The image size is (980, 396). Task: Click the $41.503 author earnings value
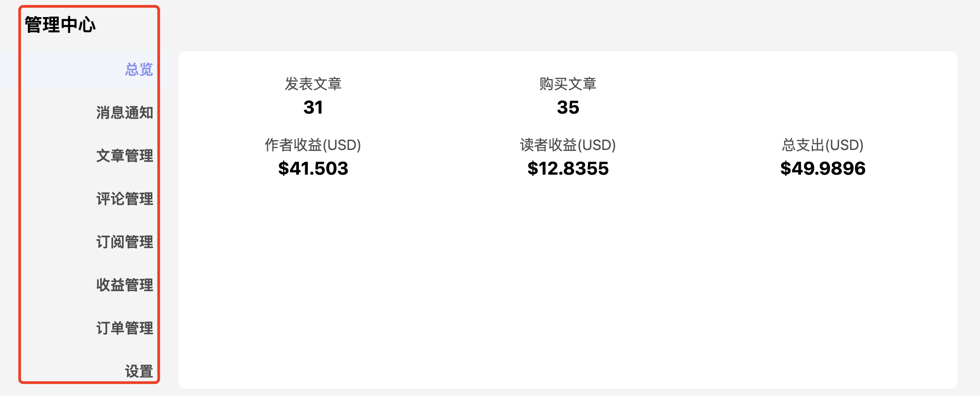point(313,168)
